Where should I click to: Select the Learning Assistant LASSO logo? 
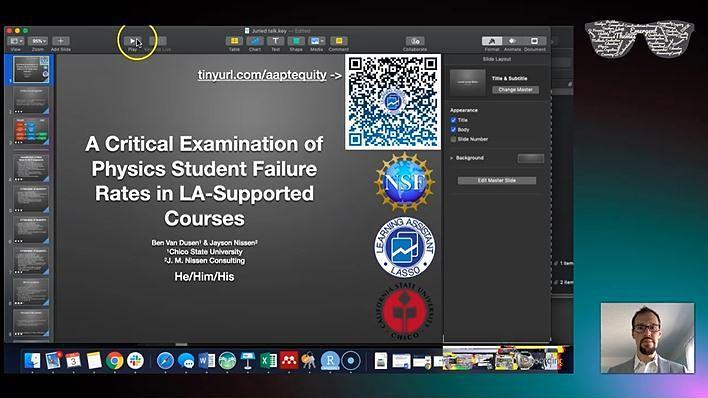click(x=405, y=248)
